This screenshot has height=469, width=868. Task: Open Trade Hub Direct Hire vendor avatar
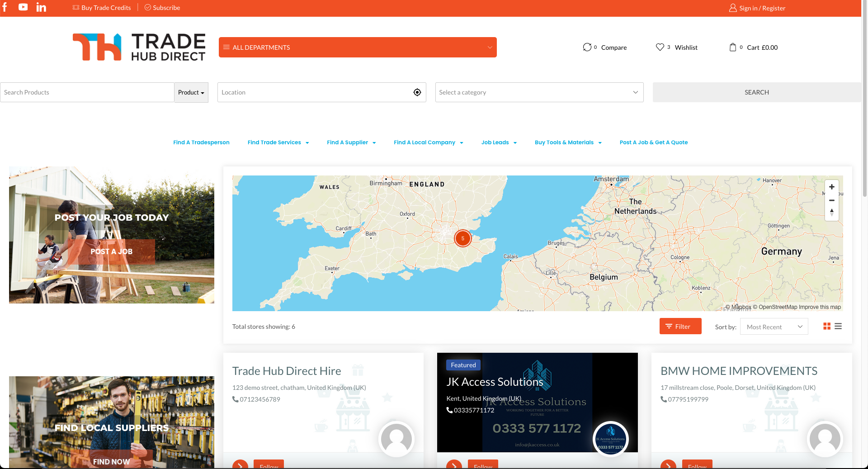click(396, 439)
